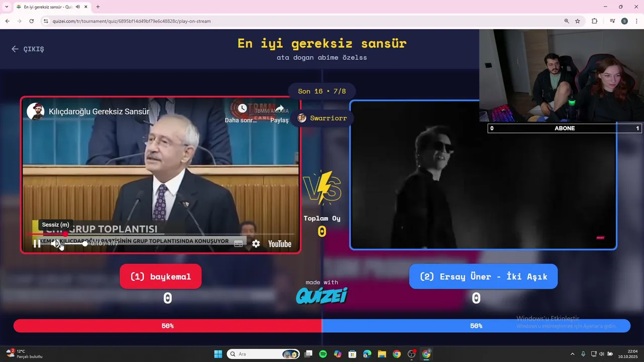Open the video on YouTube via logo
The height and width of the screenshot is (362, 644).
(x=280, y=244)
